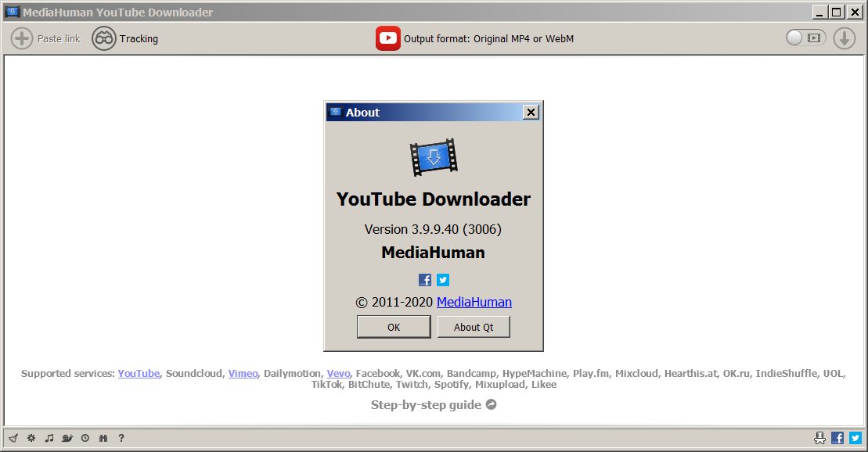Click the red YouTube output format icon
868x452 pixels.
(x=388, y=38)
